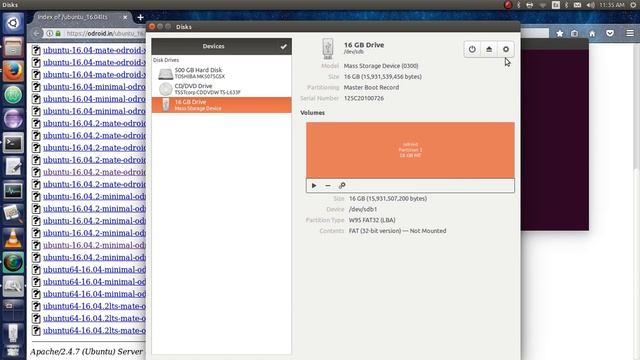640x360 pixels.
Task: Open the Firefox hamburger menu
Action: click(630, 33)
